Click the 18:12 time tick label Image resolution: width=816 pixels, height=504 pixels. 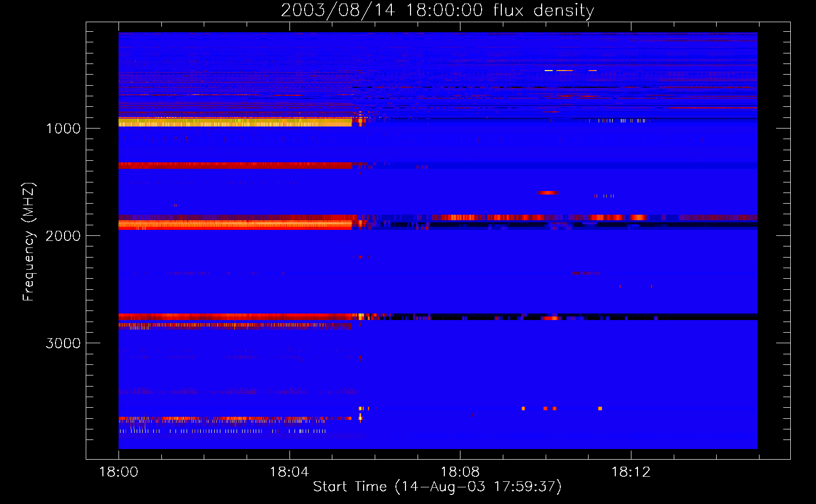pos(631,472)
